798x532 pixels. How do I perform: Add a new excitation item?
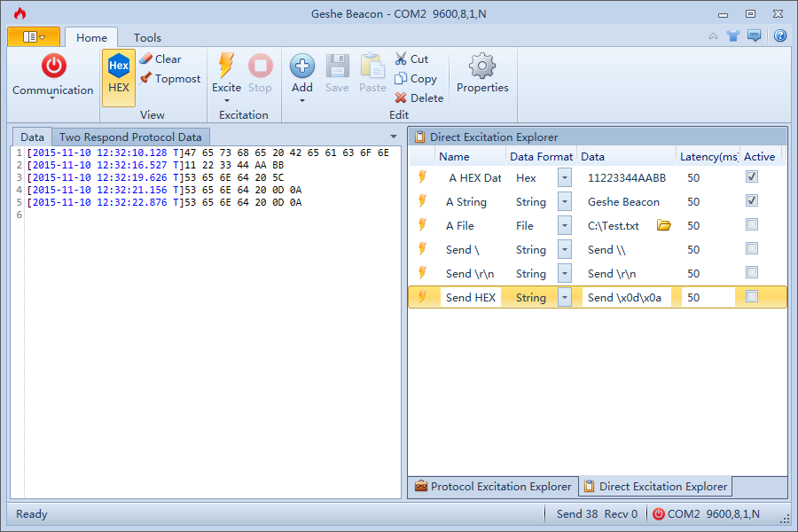coord(302,66)
